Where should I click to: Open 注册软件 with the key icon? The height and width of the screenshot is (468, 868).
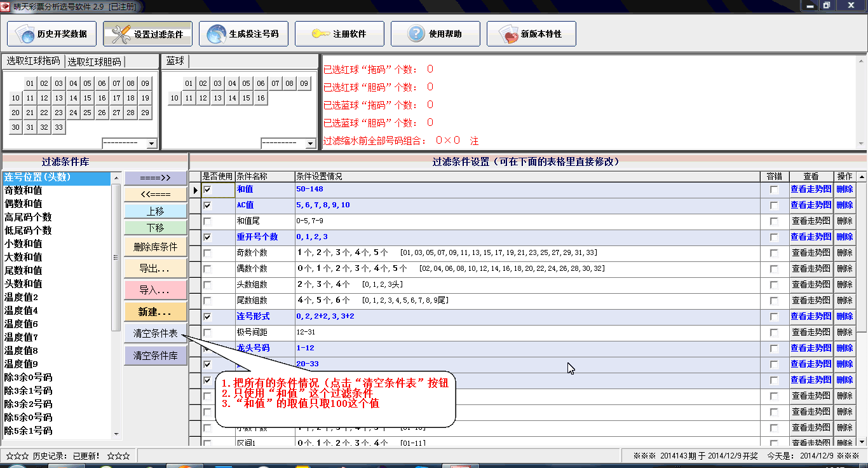click(320, 34)
